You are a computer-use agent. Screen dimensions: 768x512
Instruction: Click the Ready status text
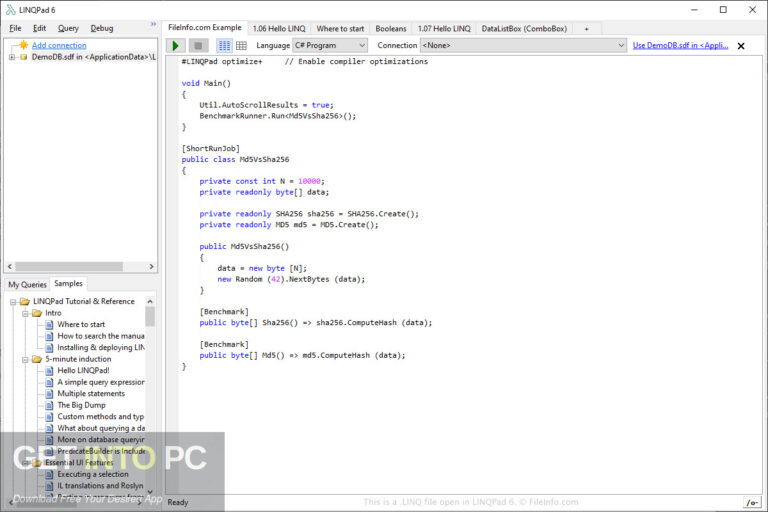178,502
